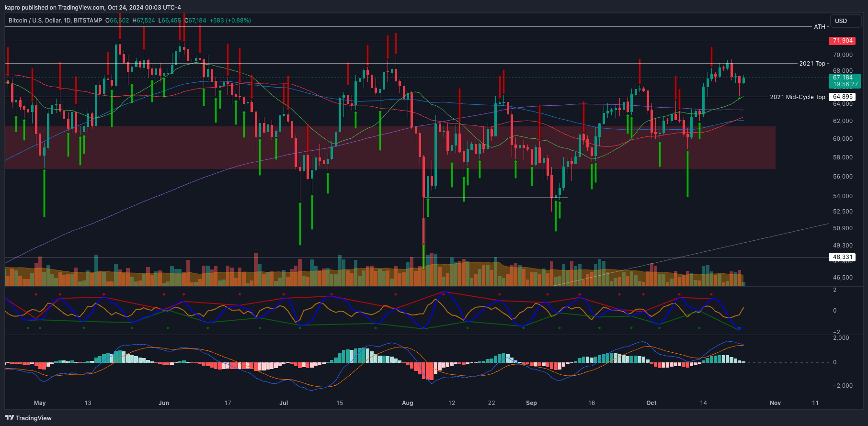
Task: Click the +583 (+0.88%) change value
Action: 230,21
